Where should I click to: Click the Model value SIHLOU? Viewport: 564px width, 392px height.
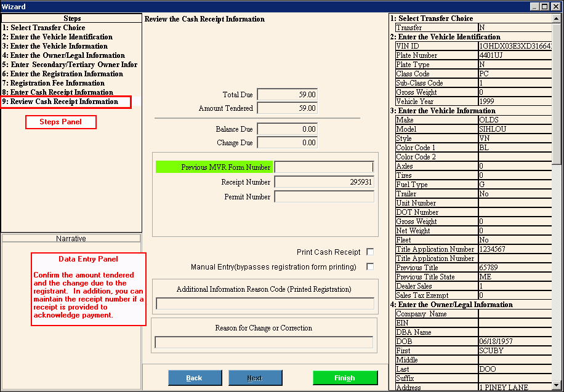[515, 129]
